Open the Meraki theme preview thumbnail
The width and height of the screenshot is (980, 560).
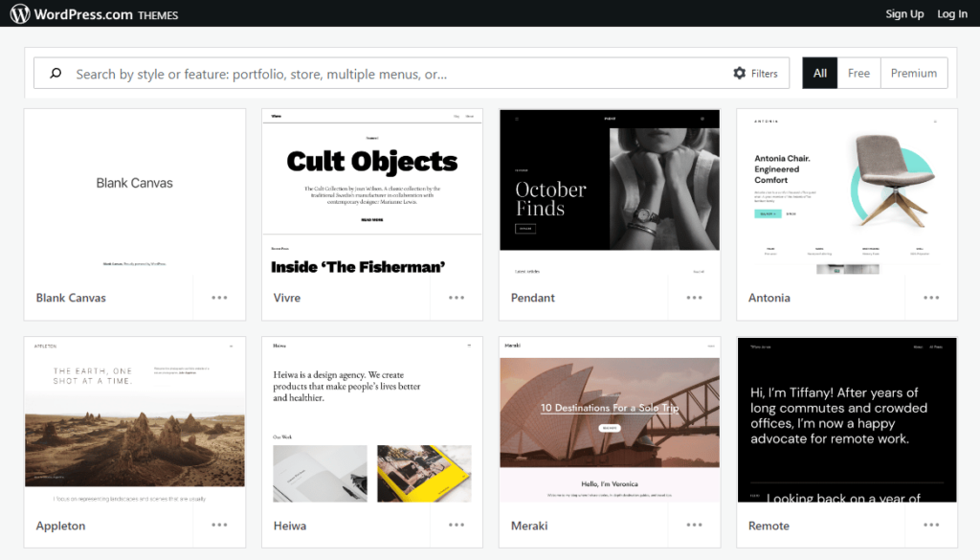610,420
